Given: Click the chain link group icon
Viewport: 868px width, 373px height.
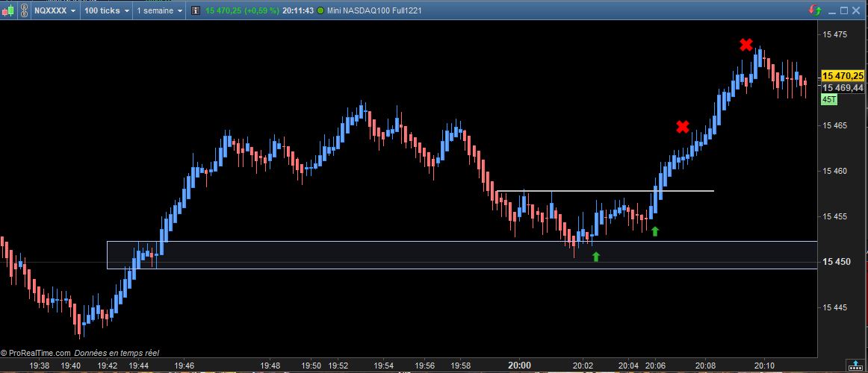Looking at the screenshot, I should (24, 10).
